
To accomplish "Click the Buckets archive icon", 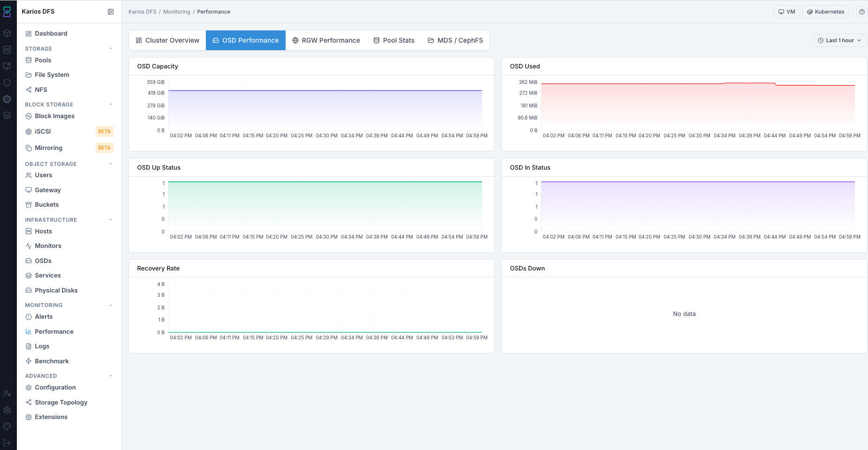I will pyautogui.click(x=29, y=205).
